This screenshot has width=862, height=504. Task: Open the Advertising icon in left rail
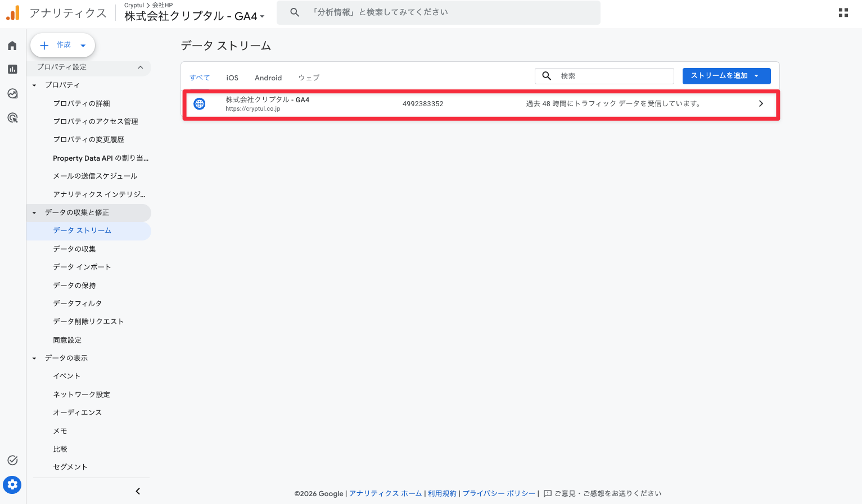[x=12, y=117]
